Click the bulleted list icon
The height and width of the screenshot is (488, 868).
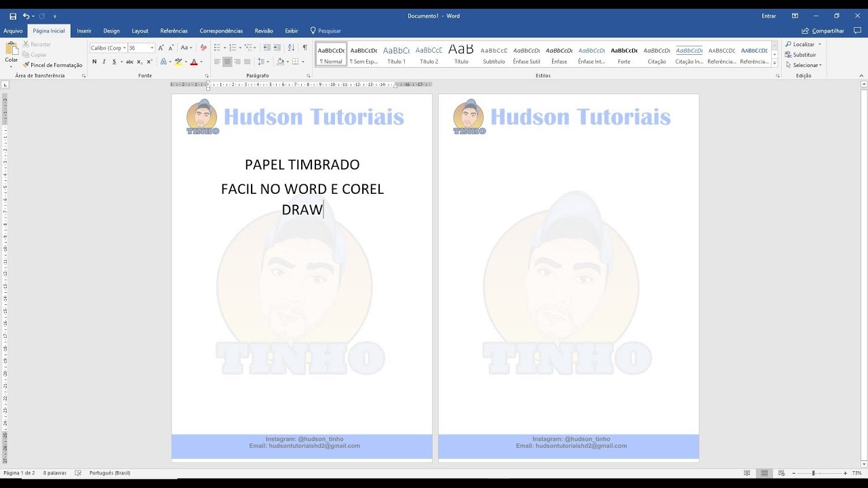[x=217, y=47]
